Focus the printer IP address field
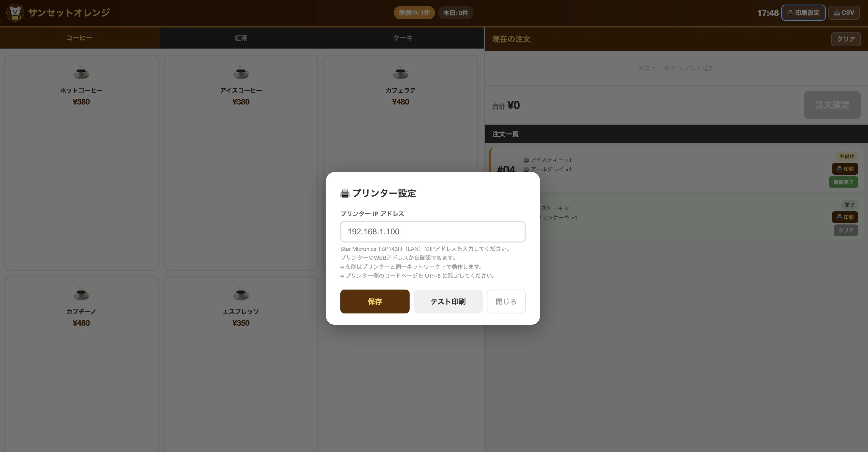Viewport: 868px width, 452px height. click(x=433, y=232)
